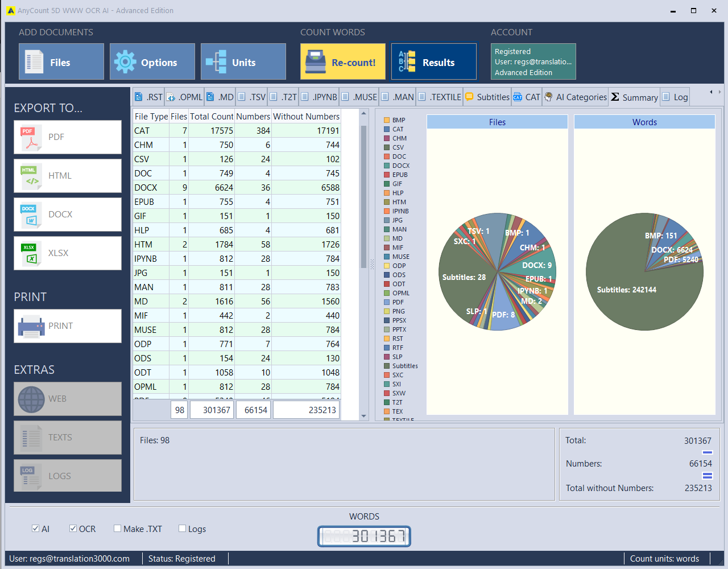
Task: Select the DOCX row in the table
Action: [237, 187]
